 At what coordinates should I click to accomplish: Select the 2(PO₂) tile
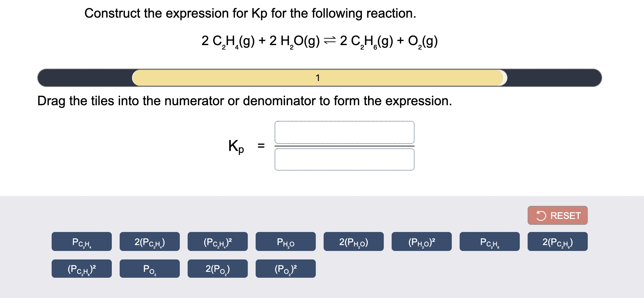(217, 268)
